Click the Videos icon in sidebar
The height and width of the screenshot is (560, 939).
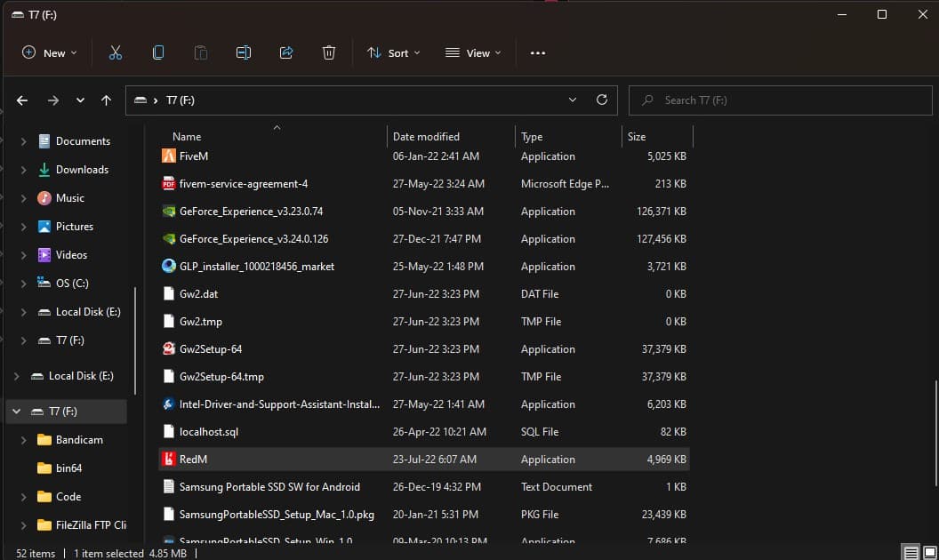(44, 255)
